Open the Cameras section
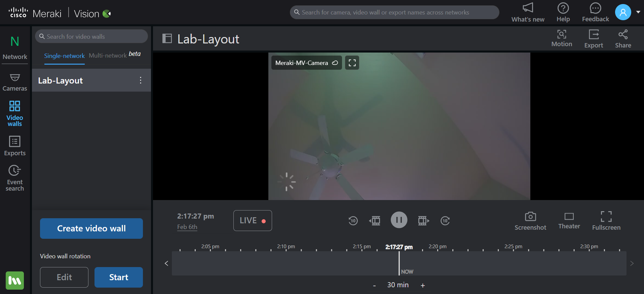Screen dimensions: 644x294 (15, 83)
